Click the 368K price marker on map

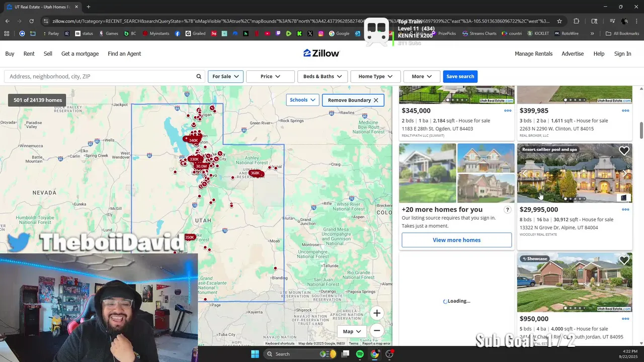(x=256, y=173)
